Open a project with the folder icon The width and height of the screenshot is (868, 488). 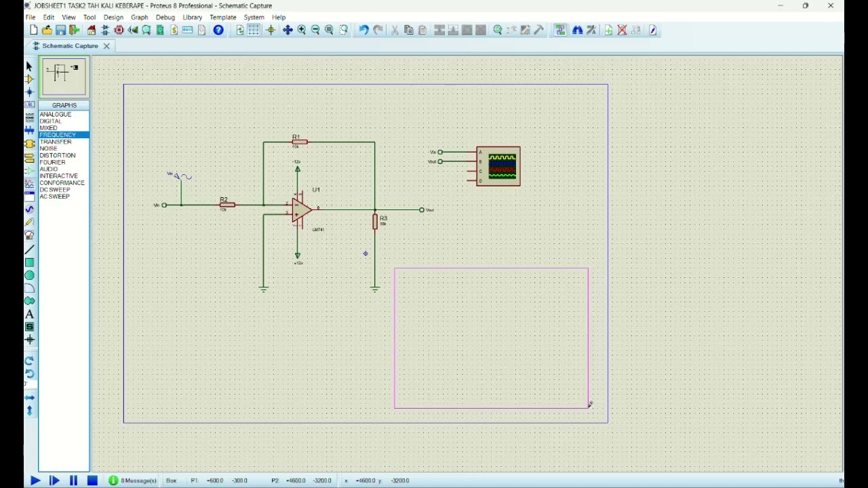pyautogui.click(x=47, y=30)
